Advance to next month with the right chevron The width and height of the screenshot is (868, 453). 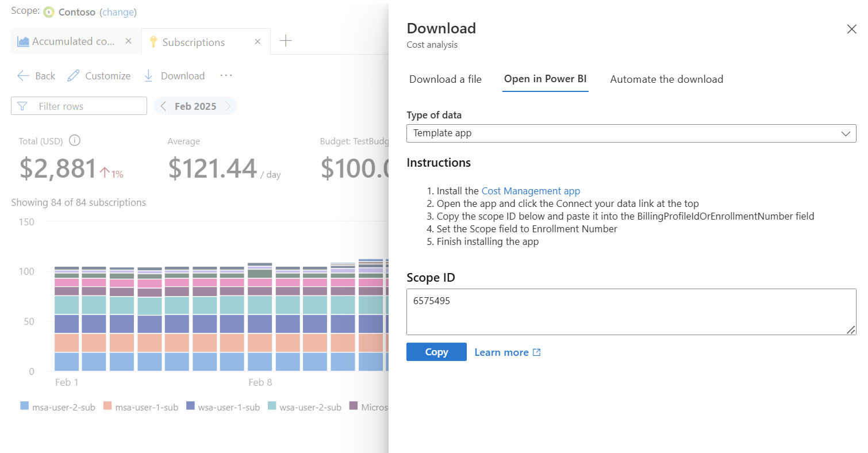[x=229, y=106]
